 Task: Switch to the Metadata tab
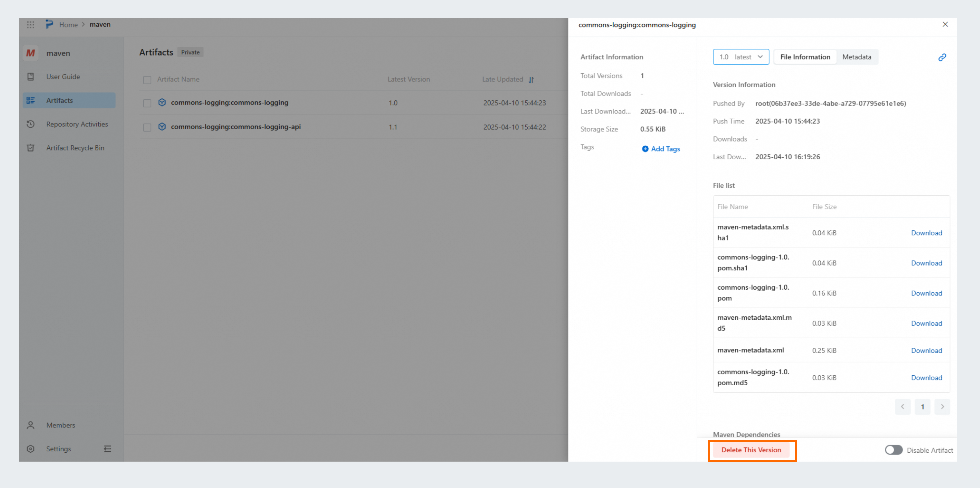pos(856,57)
